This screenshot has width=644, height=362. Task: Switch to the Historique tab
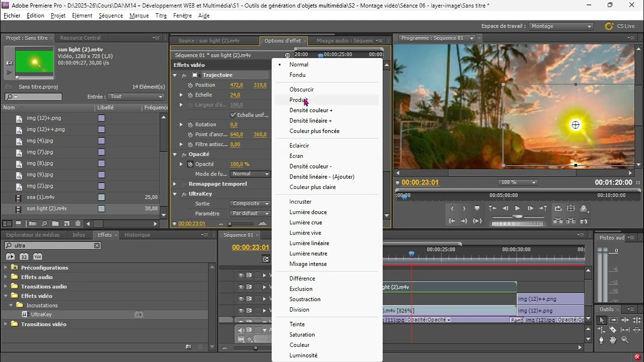tap(137, 235)
